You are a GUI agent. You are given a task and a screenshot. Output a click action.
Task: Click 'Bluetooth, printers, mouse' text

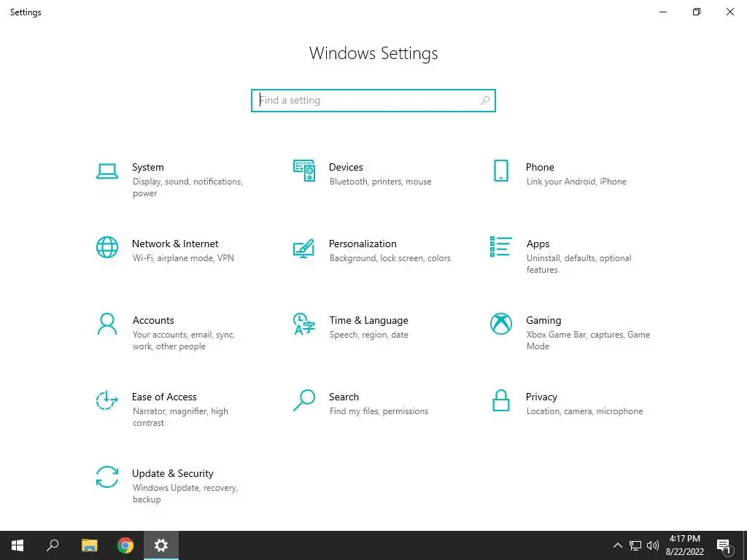(x=380, y=182)
